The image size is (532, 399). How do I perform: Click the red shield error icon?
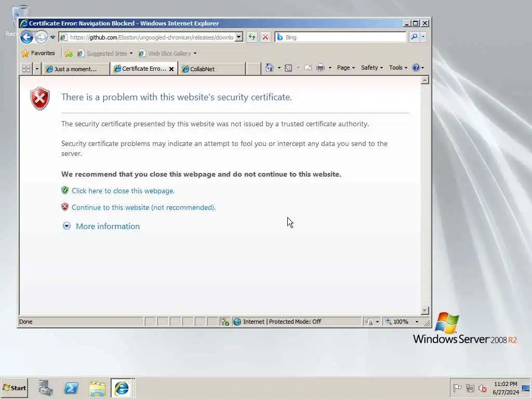coord(39,98)
